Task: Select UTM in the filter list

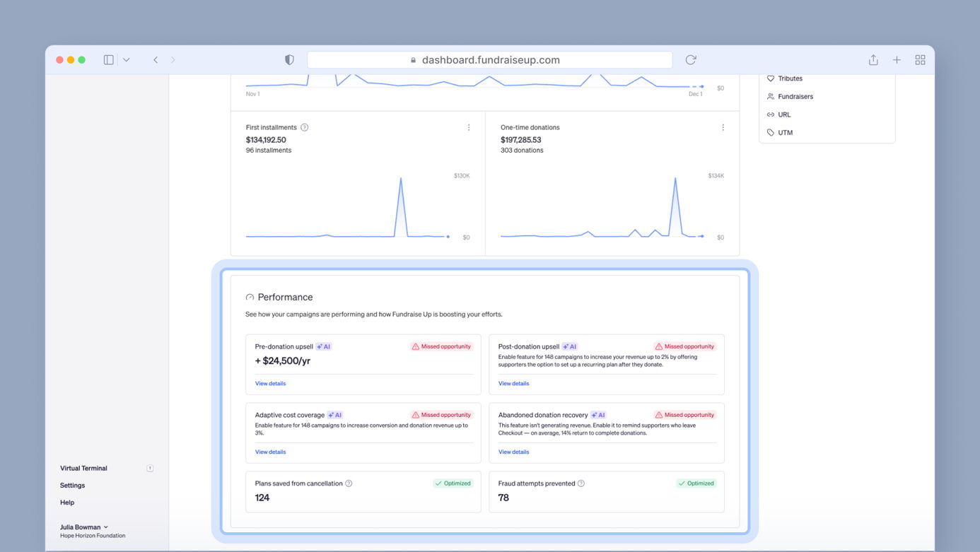Action: click(785, 133)
